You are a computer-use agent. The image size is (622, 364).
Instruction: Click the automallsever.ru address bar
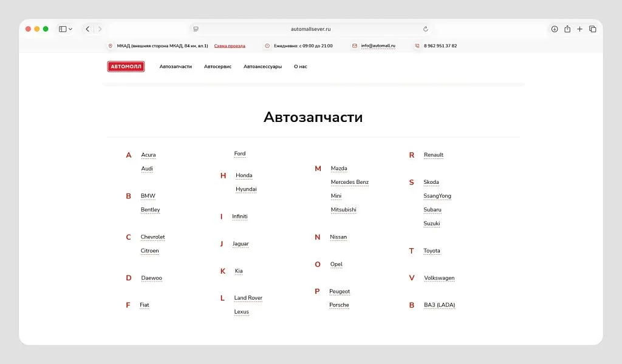tap(310, 29)
